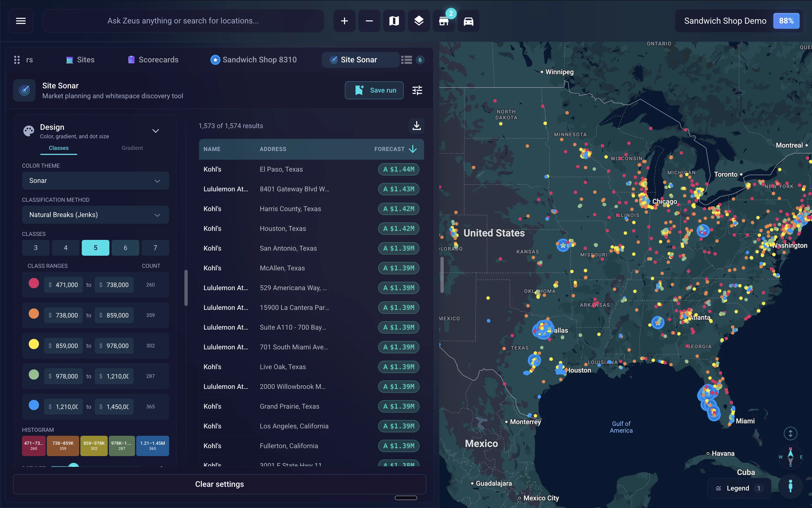Click the Design palette icon

click(28, 131)
